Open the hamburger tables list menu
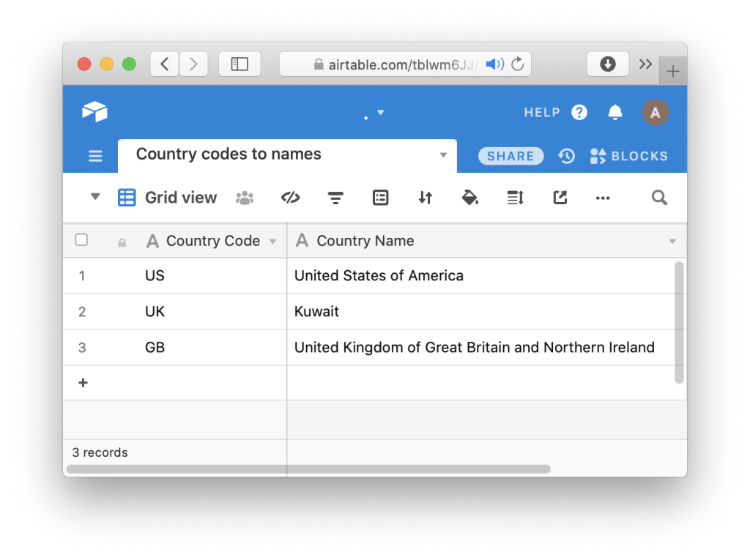 point(95,156)
